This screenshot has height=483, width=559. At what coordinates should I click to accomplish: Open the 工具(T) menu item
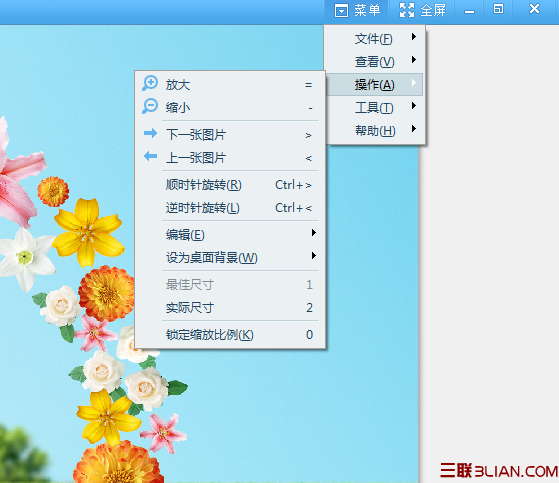point(375,108)
